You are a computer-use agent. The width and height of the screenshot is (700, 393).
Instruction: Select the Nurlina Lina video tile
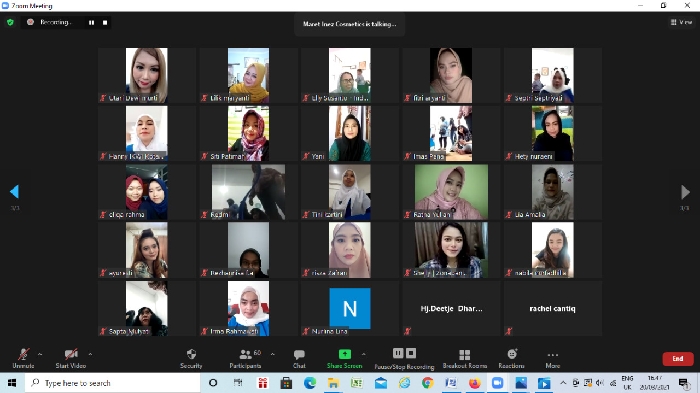pyautogui.click(x=350, y=308)
